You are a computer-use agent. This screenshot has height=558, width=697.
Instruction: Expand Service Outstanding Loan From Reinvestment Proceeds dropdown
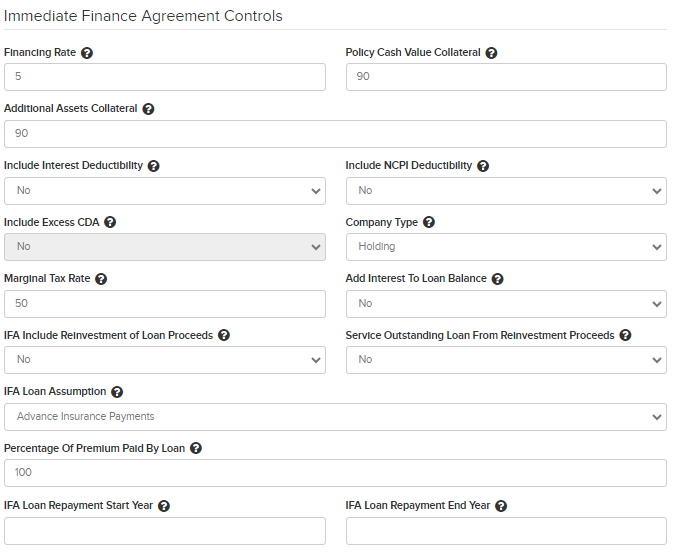tap(506, 360)
